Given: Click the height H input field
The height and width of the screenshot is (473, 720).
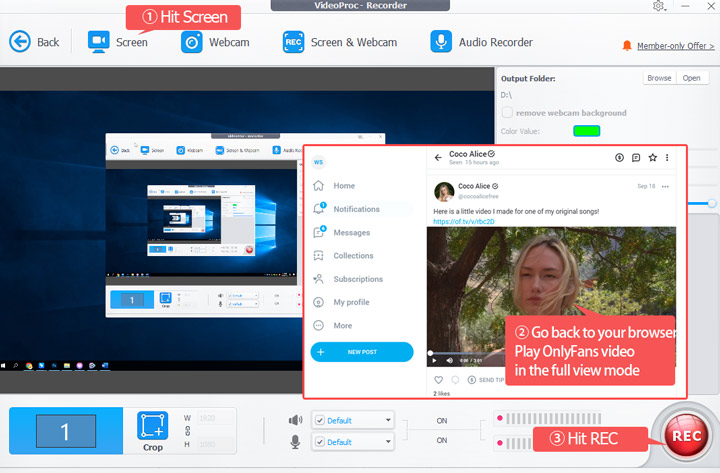Looking at the screenshot, I should point(215,444).
